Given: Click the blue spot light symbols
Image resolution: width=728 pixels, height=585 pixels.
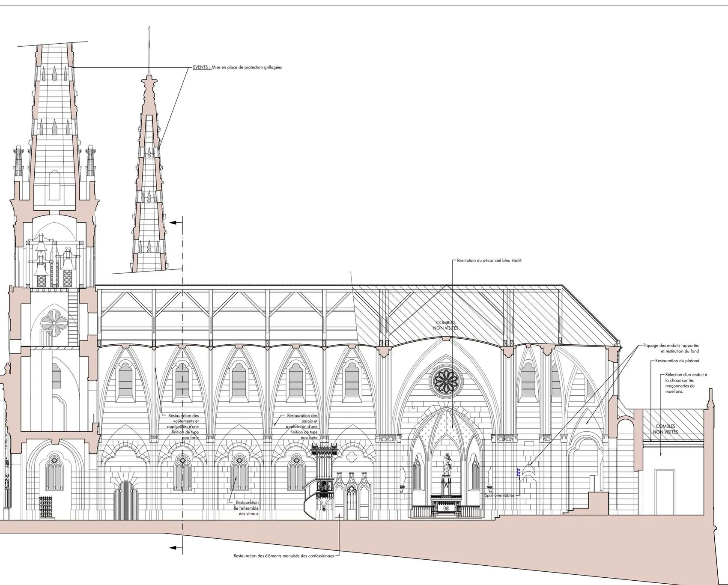Looking at the screenshot, I should point(519,472).
